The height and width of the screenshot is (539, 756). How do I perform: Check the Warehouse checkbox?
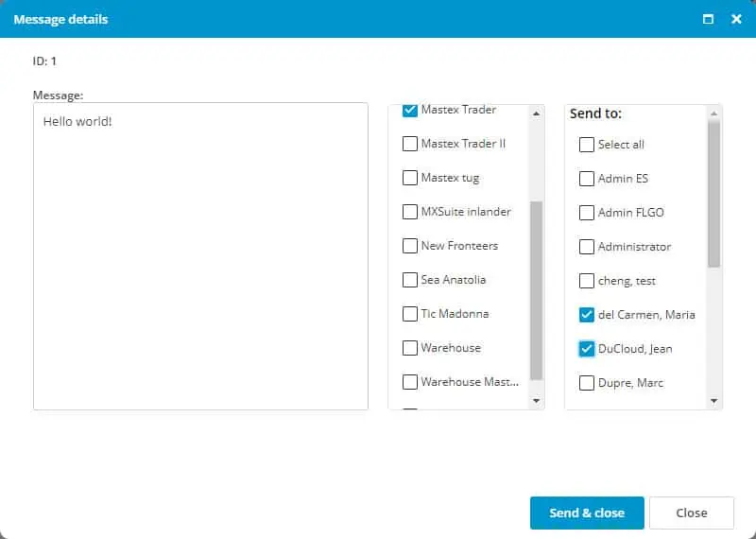pyautogui.click(x=410, y=348)
